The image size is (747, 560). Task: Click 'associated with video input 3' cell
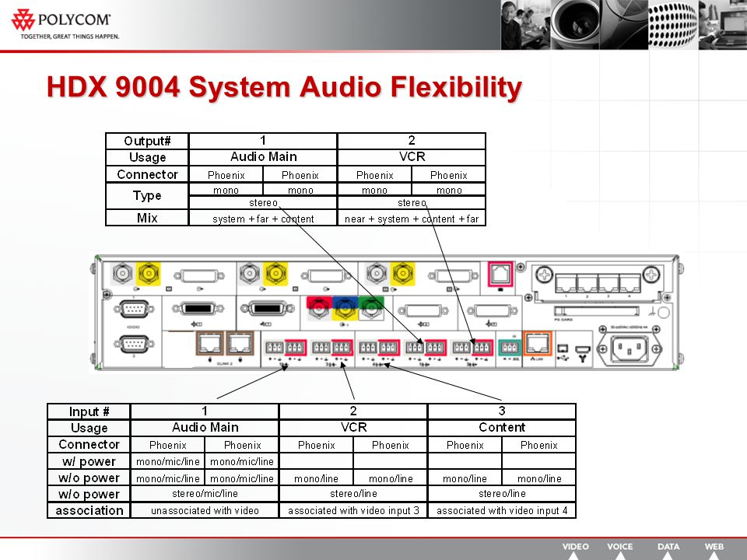353,510
